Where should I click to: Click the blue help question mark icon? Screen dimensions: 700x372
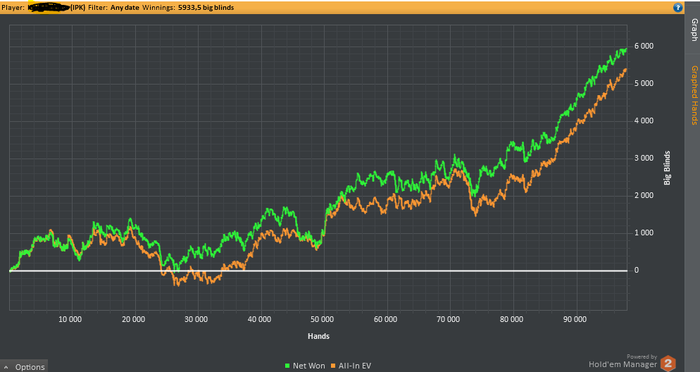coord(678,8)
